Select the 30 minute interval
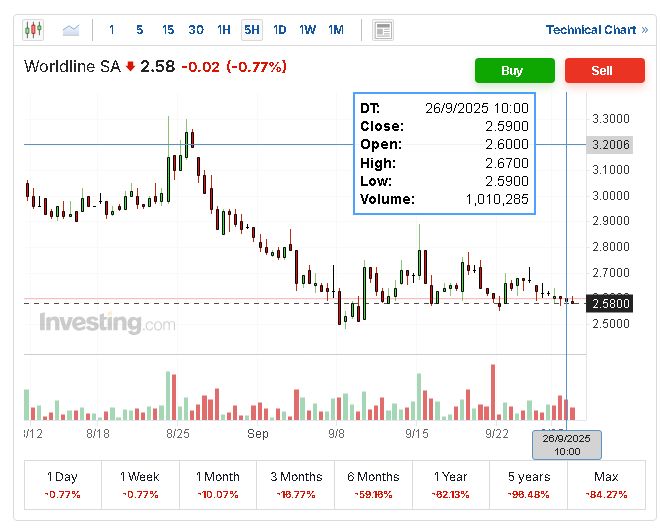The image size is (660, 529). [x=196, y=30]
